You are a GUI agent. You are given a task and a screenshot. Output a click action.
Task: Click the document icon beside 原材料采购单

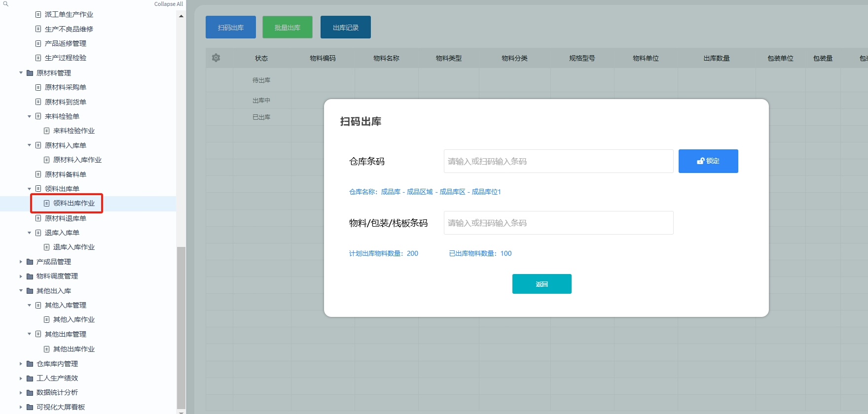(x=38, y=87)
